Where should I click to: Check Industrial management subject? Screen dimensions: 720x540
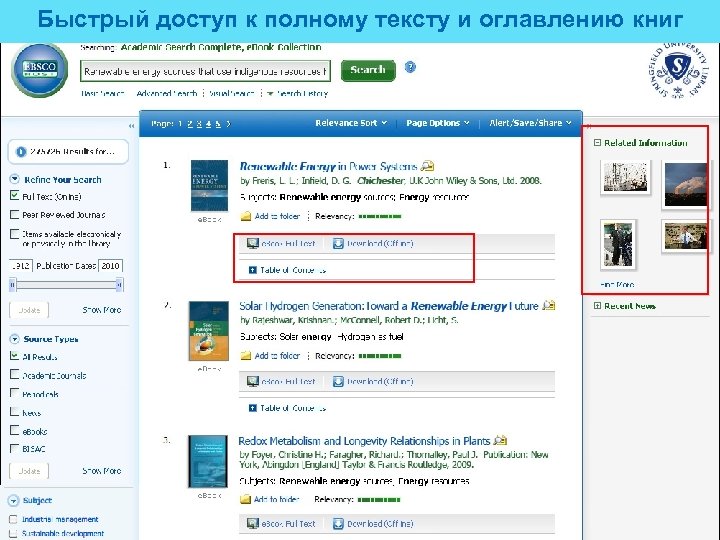(13, 519)
